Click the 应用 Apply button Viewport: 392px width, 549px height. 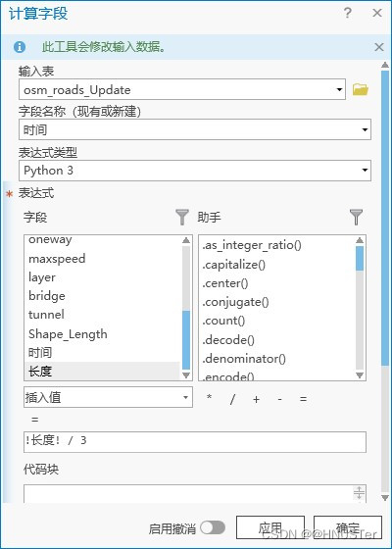coord(270,527)
